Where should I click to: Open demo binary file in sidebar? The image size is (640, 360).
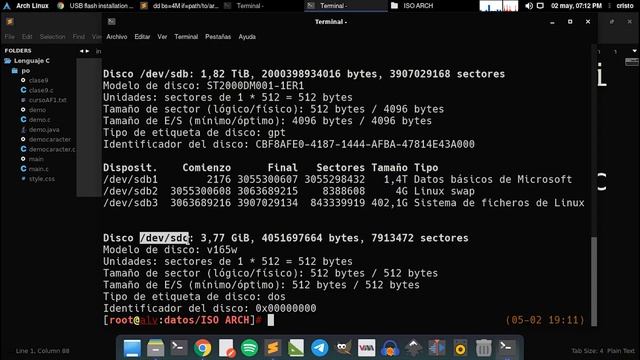coord(37,110)
